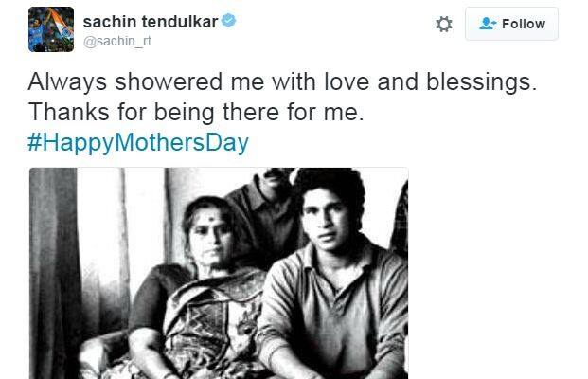Click the add-person icon inside Follow button
Viewport: 588px width, 379px height.
tap(488, 24)
